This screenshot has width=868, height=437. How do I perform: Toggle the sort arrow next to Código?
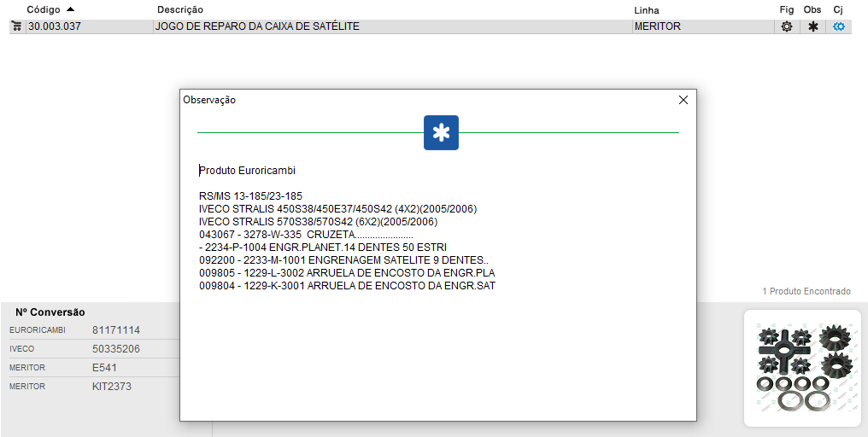point(70,9)
